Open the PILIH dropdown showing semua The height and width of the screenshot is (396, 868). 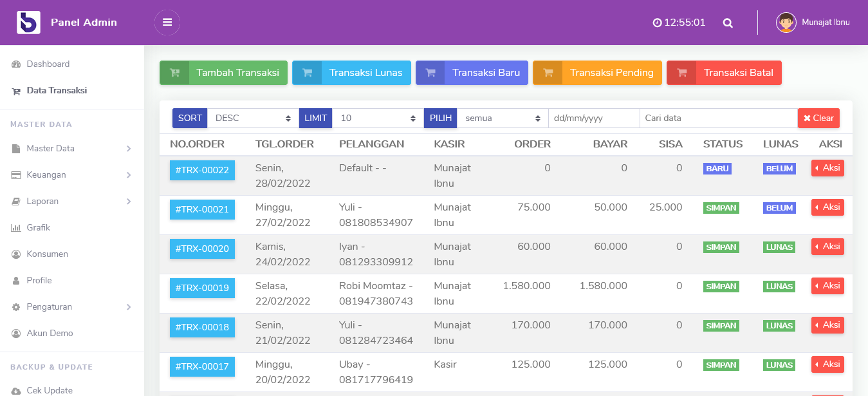coord(503,118)
